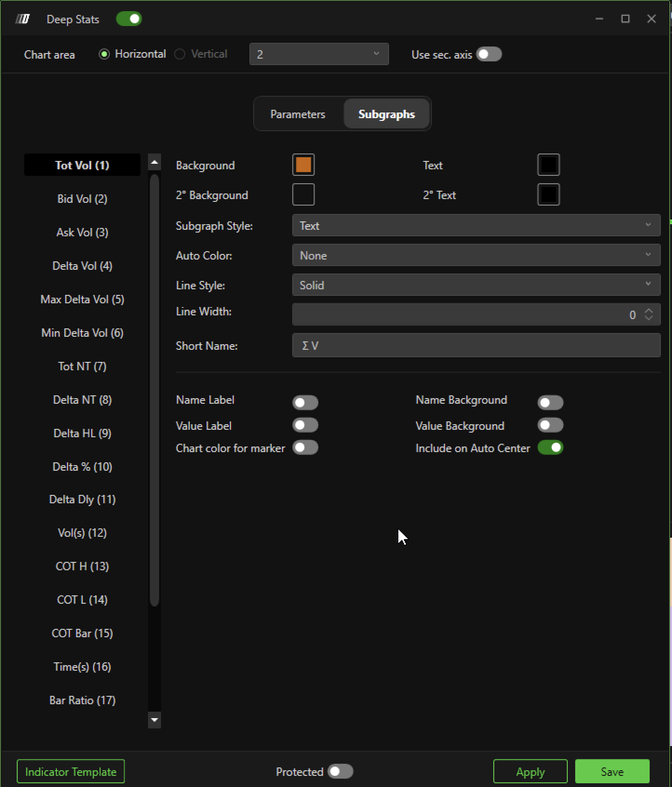Open the Line Style dropdown
This screenshot has width=672, height=787.
coord(476,285)
